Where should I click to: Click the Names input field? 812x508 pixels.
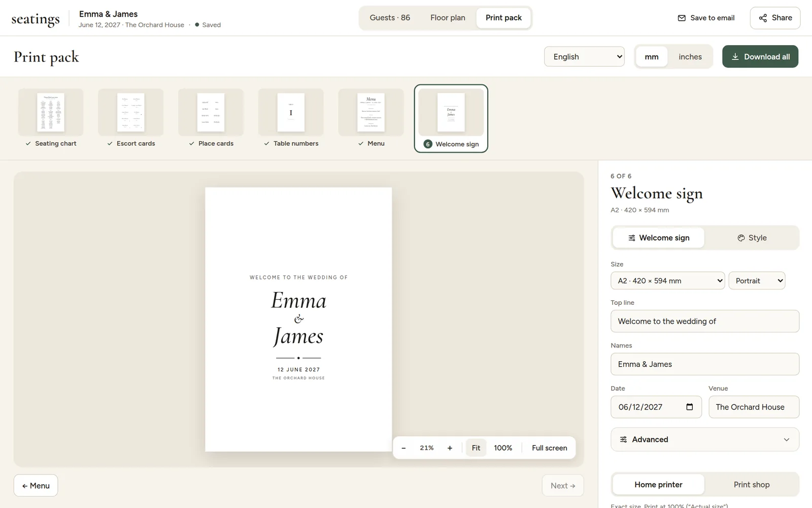(x=705, y=364)
